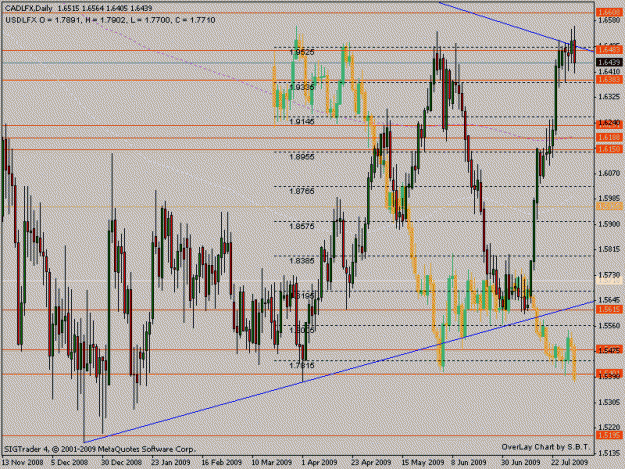Click the 23 Apr 2009 date label
Viewport: 625px width, 469px height.
coord(371,462)
